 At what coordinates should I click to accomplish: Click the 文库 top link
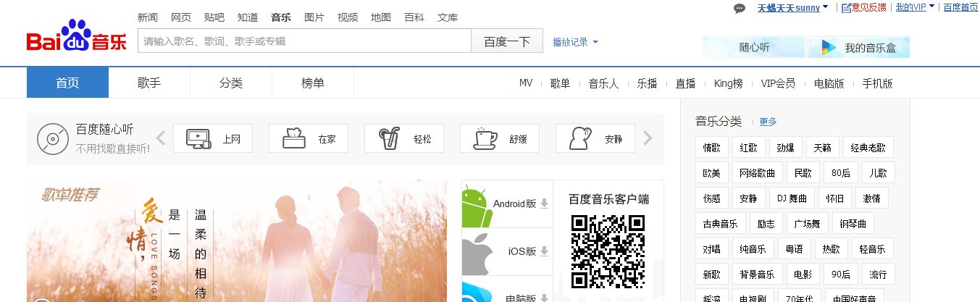pyautogui.click(x=448, y=17)
